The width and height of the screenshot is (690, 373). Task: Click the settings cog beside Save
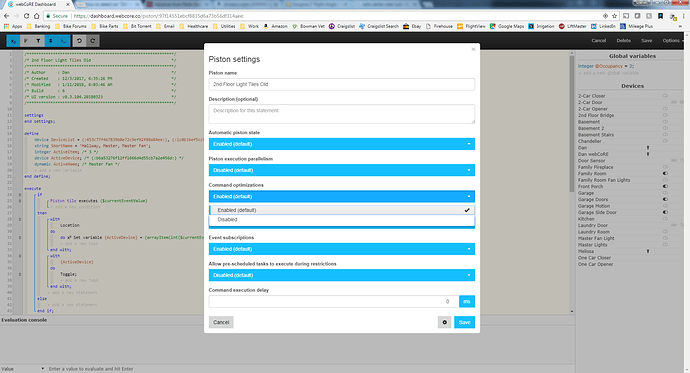pos(444,322)
